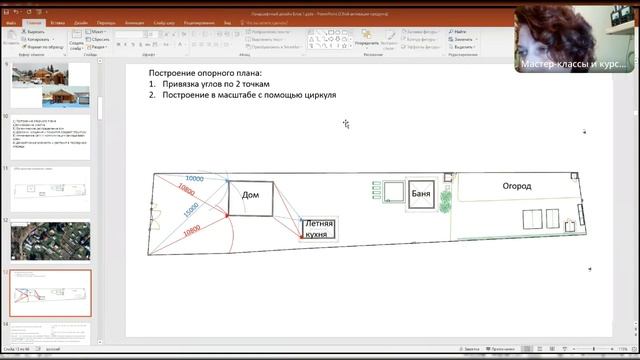Select the star shape in shapes gallery
The width and height of the screenshot is (640, 360).
[x=344, y=46]
